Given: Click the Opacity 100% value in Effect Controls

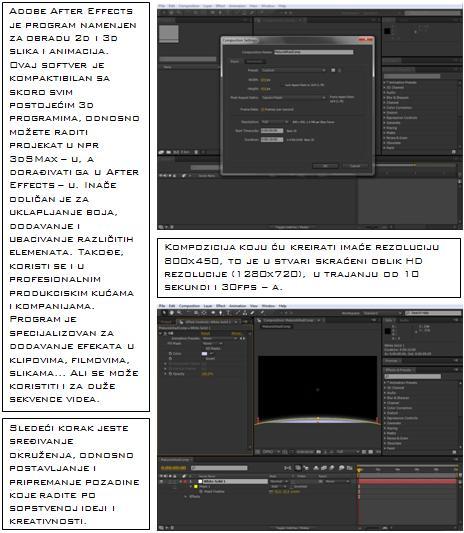Looking at the screenshot, I should (x=207, y=374).
